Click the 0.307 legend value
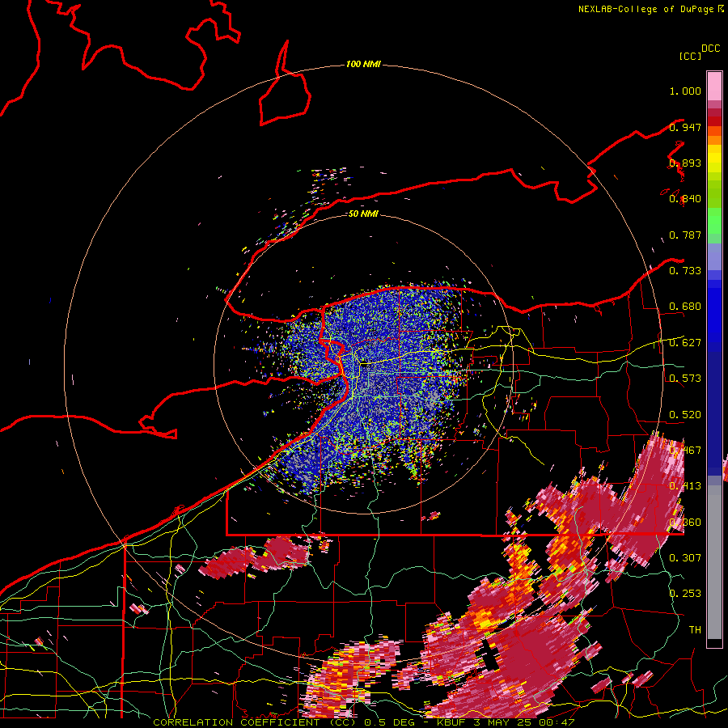 [x=685, y=557]
